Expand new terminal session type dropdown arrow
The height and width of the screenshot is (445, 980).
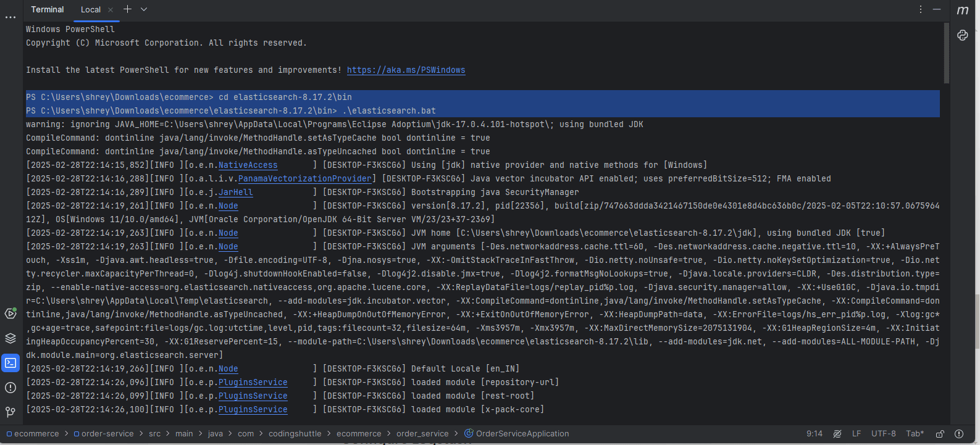(x=144, y=9)
